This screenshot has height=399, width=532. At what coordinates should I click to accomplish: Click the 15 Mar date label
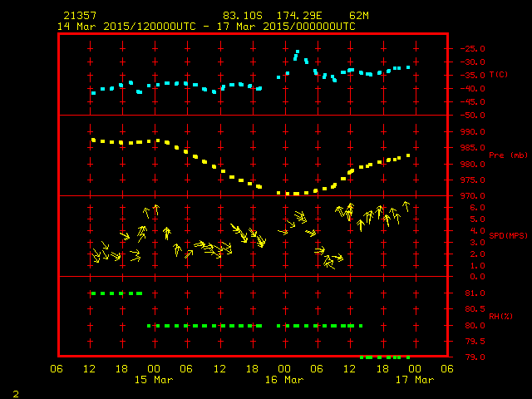click(154, 380)
